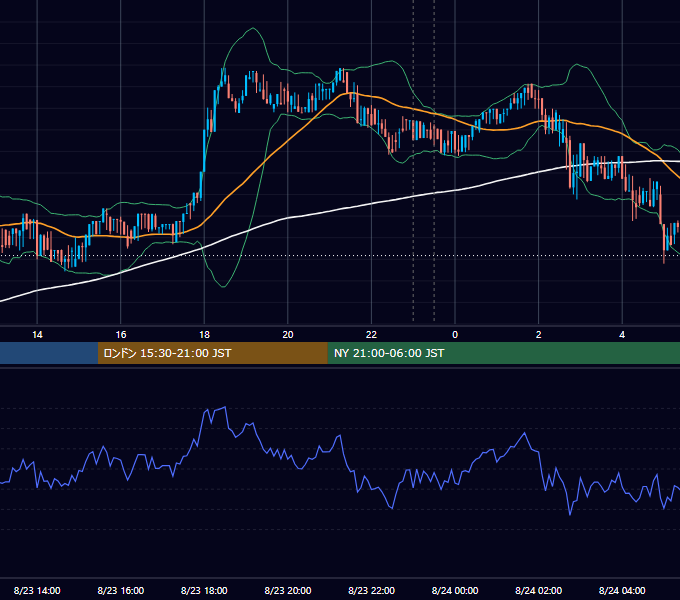Click the 14 hour label on upper axis
The height and width of the screenshot is (600, 680).
click(37, 334)
